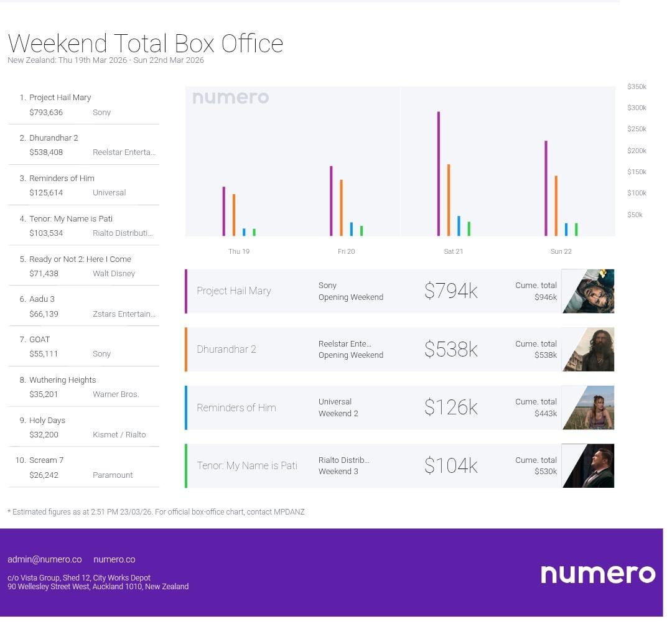Click the white numero logo in footer
Image resolution: width=672 pixels, height=634 pixels.
coord(598,574)
